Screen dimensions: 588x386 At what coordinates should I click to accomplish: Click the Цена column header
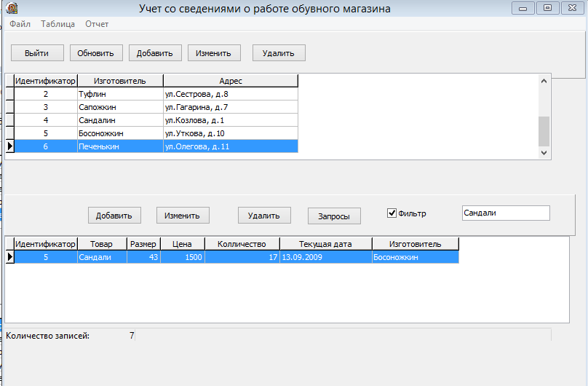pyautogui.click(x=183, y=244)
